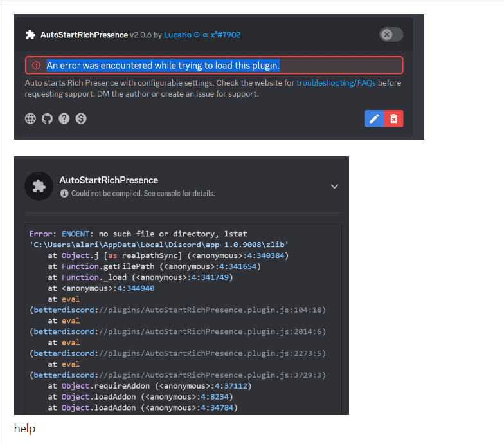Viewport: 504px width, 444px height.
Task: Select the 'An error was encountered' message text
Action: point(163,66)
